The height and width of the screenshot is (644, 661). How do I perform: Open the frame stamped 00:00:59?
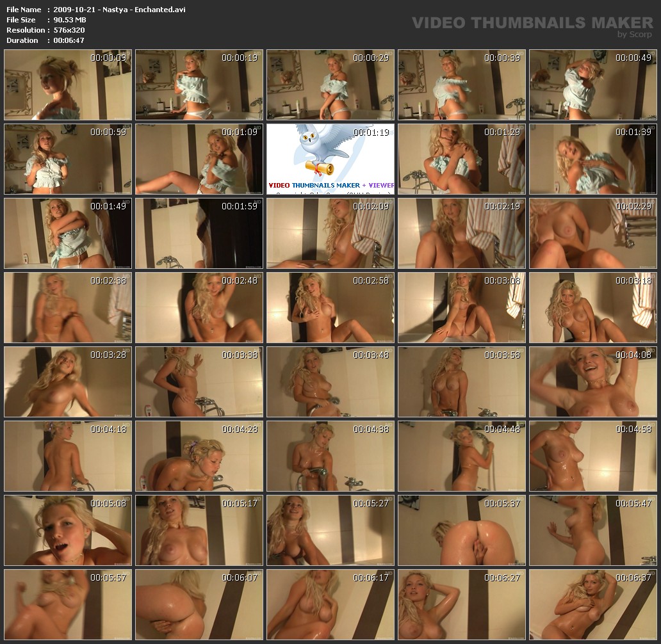pos(68,159)
